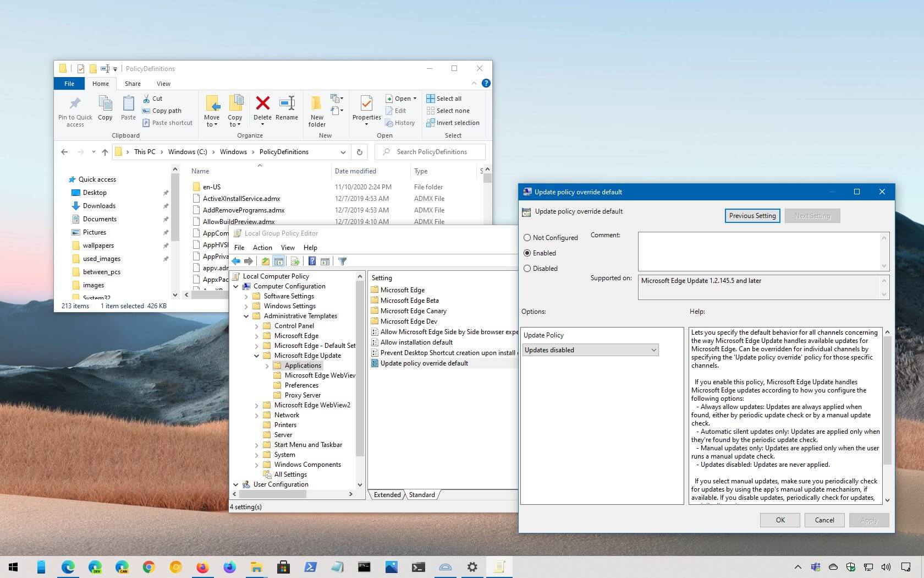Open the Action menu in Policy Editor

(262, 248)
